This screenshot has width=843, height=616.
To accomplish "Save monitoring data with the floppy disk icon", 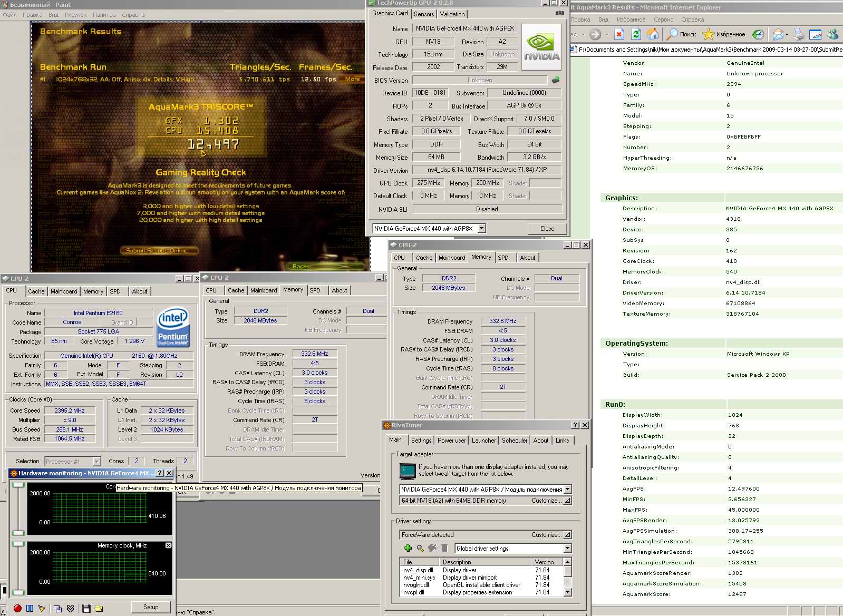I will 86,608.
